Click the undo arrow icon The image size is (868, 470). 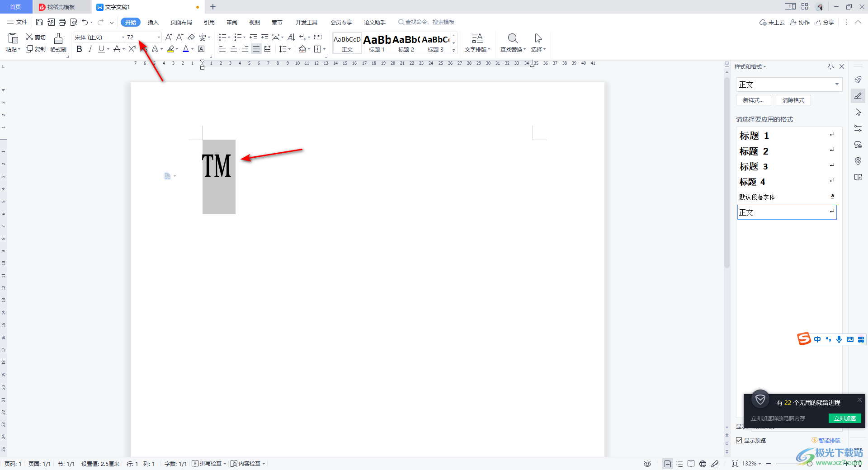85,22
